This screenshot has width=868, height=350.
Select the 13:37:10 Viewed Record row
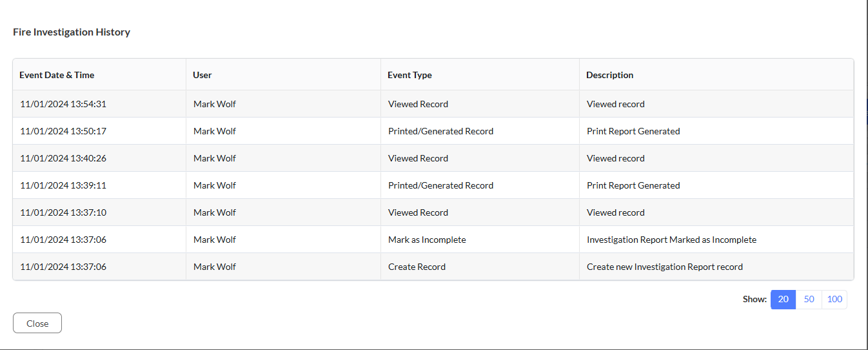click(x=433, y=212)
